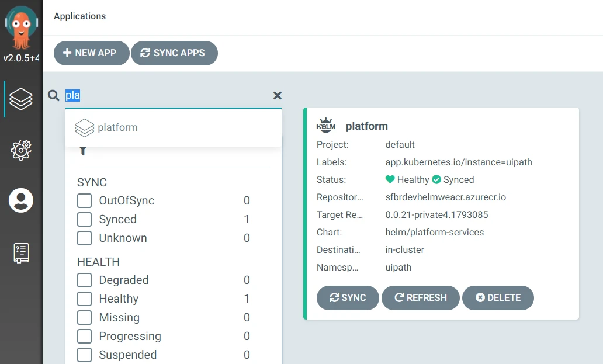Click the HEALTH filter section heading
This screenshot has height=364, width=603.
(98, 262)
